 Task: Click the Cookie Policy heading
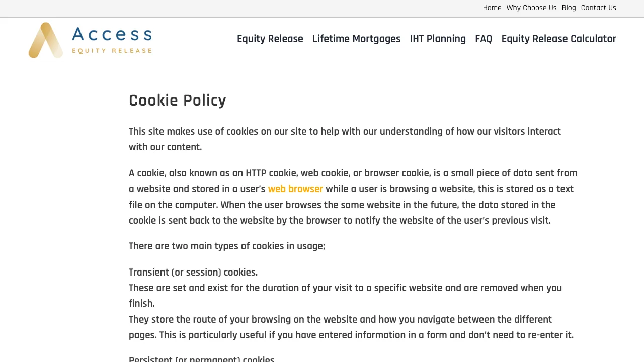click(177, 101)
